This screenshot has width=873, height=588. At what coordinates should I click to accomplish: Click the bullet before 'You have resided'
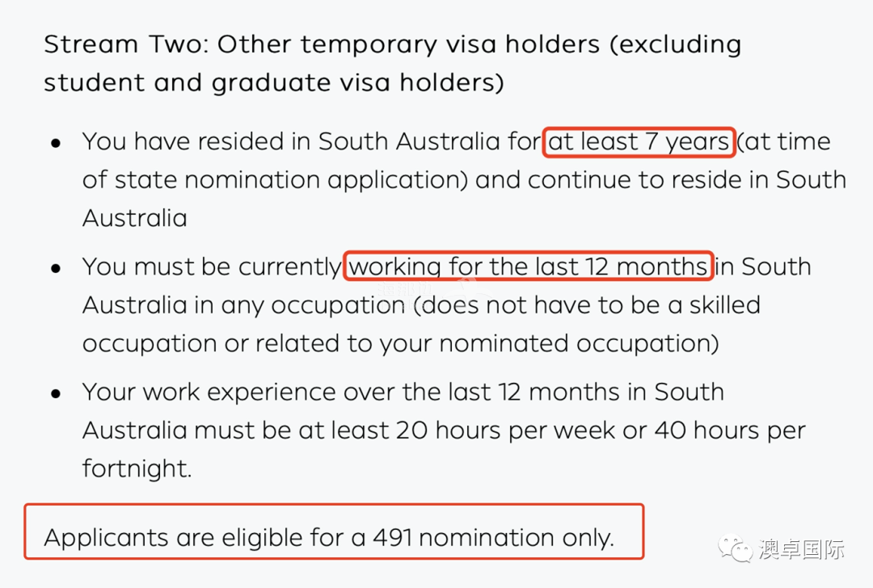click(x=56, y=144)
